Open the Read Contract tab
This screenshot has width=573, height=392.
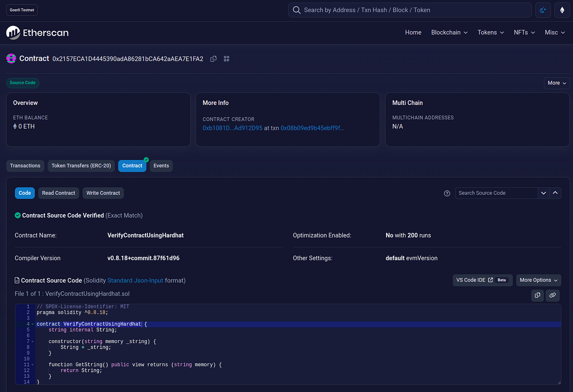click(58, 193)
